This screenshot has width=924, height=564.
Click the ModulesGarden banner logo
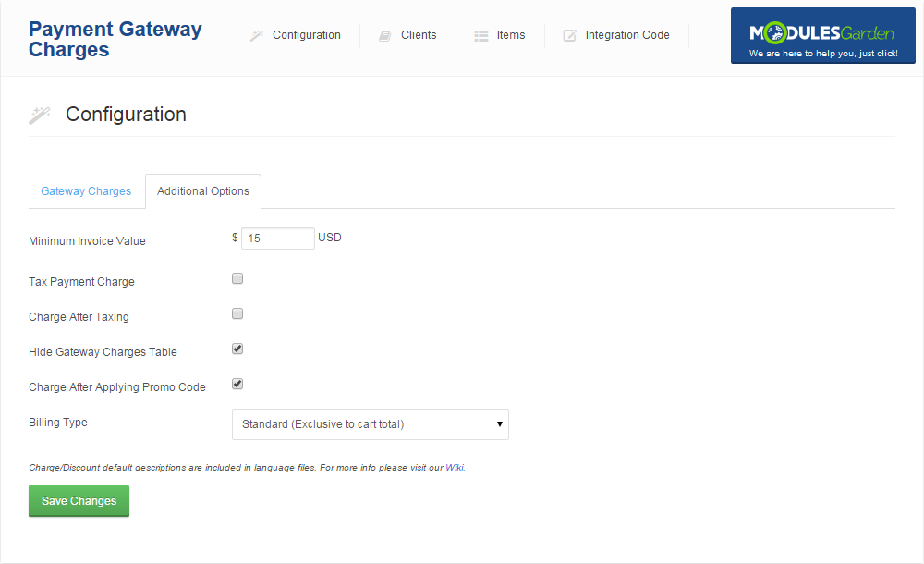point(821,35)
